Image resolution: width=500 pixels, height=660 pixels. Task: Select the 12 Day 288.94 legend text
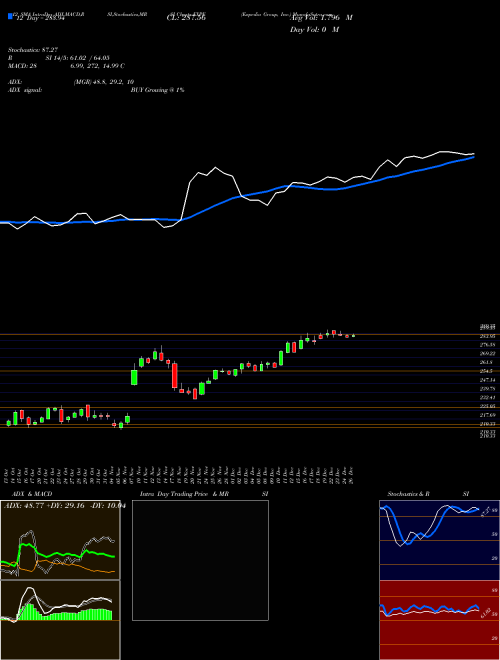point(40,19)
